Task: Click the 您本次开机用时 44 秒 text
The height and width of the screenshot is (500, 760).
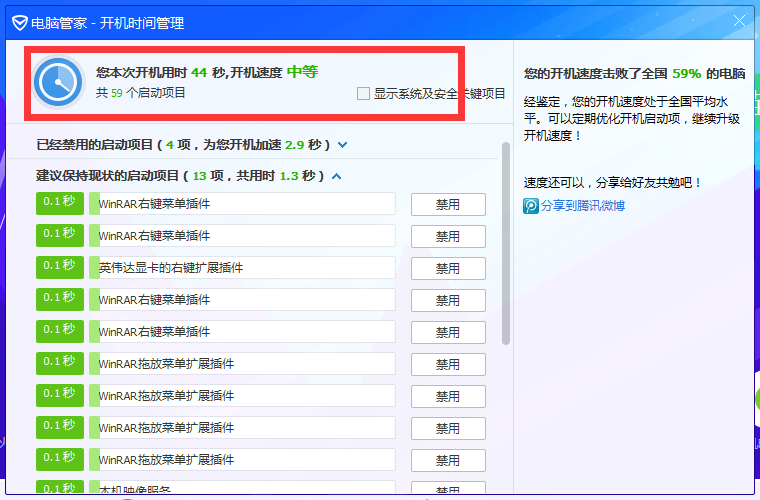Action: click(x=160, y=73)
